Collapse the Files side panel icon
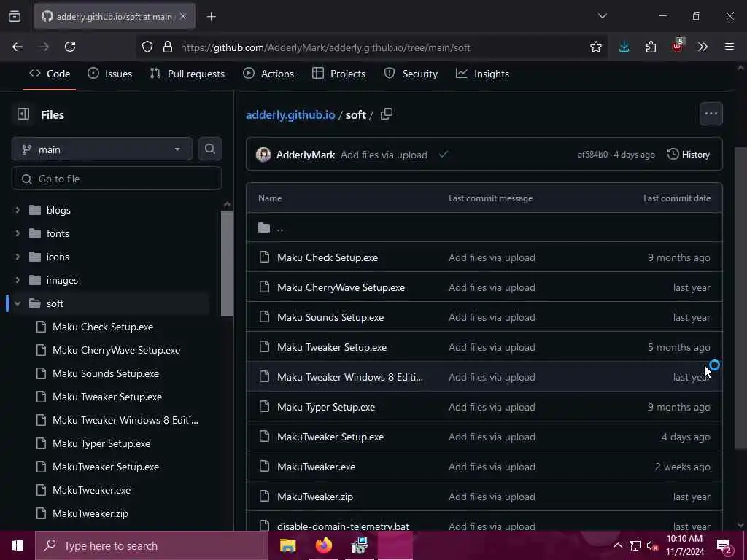 click(23, 114)
